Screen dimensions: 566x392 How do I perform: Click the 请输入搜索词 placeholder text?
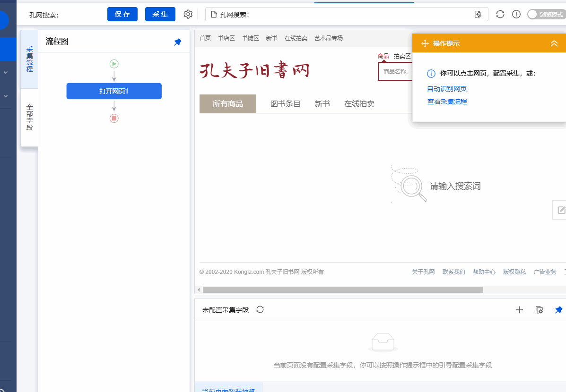coord(455,186)
